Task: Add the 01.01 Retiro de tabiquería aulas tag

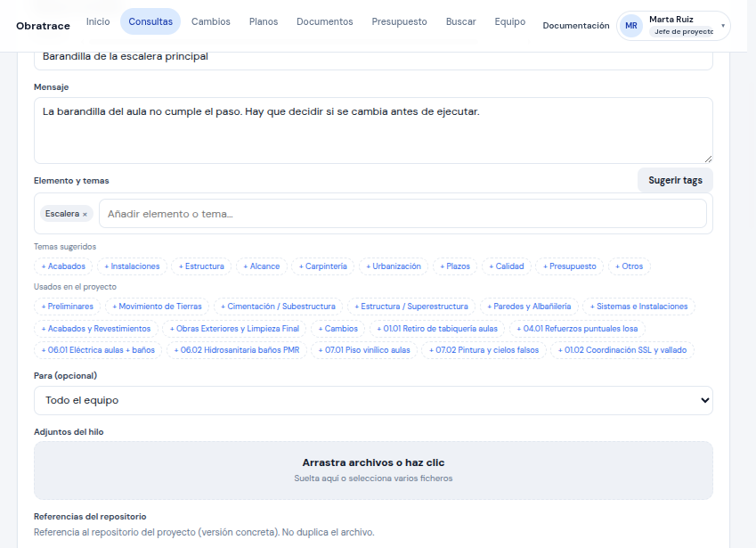Action: 437,329
